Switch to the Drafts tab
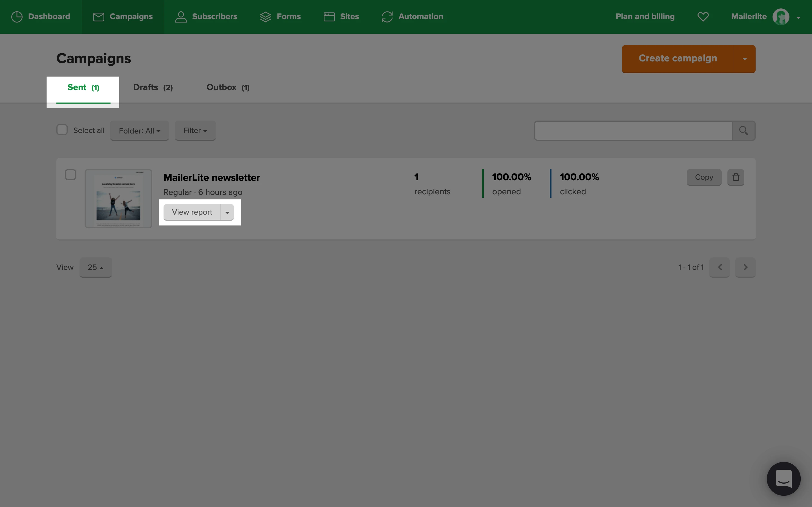The width and height of the screenshot is (812, 507). pos(153,88)
